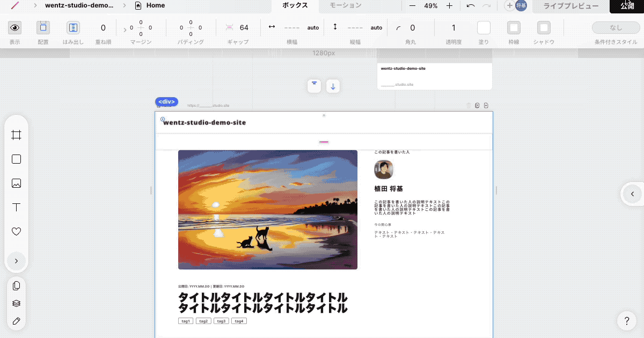Open the Icon (heart) tool
644x338 pixels.
[16, 231]
